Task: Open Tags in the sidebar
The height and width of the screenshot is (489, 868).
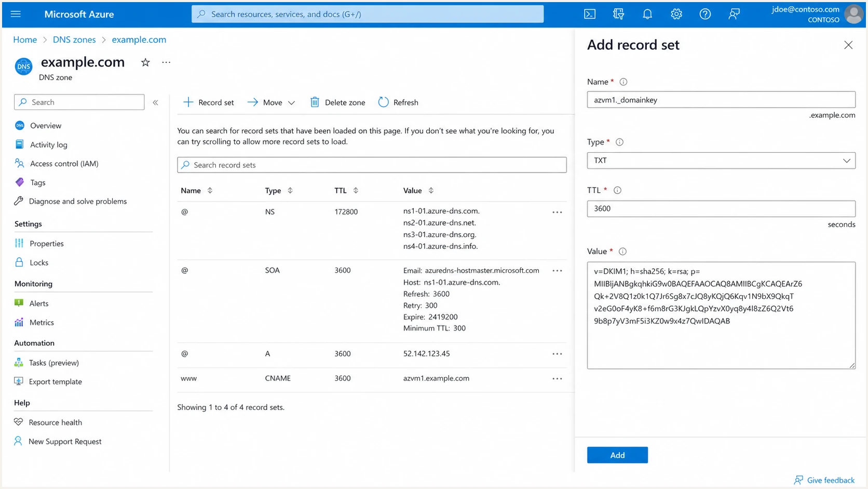Action: [x=30, y=182]
